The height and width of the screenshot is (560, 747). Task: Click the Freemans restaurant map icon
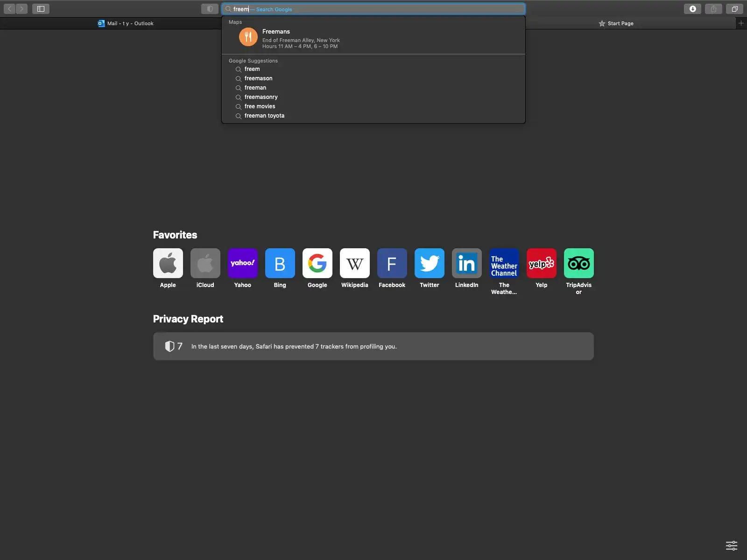[x=248, y=37]
